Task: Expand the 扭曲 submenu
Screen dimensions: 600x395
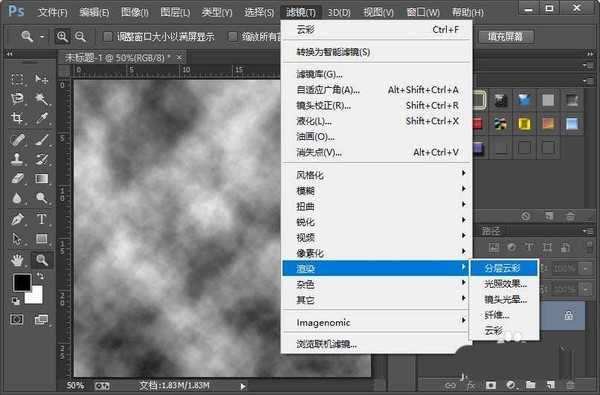Action: point(377,206)
